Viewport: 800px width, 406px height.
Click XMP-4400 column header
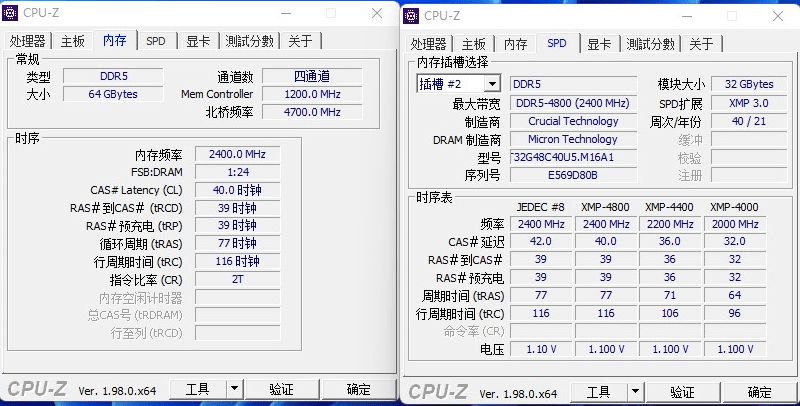[669, 207]
